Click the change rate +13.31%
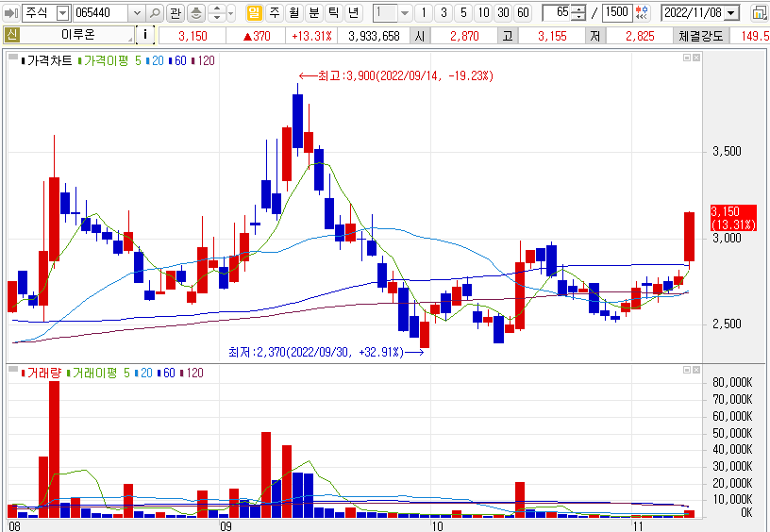This screenshot has width=770, height=532. coord(311,36)
